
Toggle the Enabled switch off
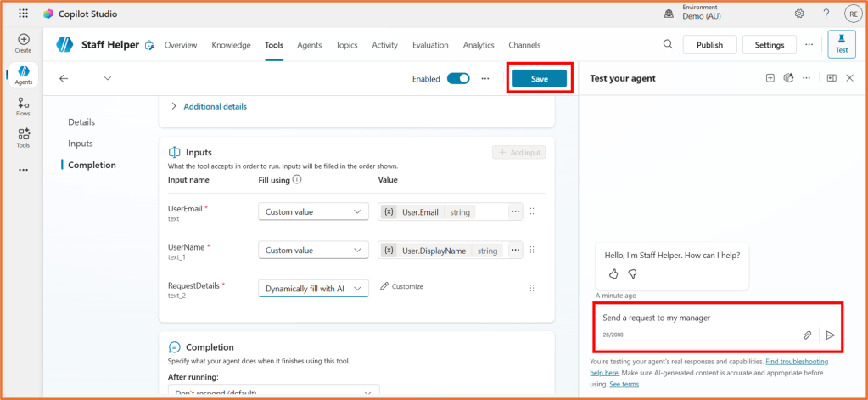[458, 78]
